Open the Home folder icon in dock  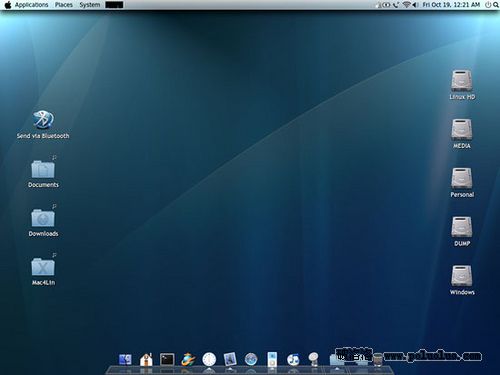(146, 360)
